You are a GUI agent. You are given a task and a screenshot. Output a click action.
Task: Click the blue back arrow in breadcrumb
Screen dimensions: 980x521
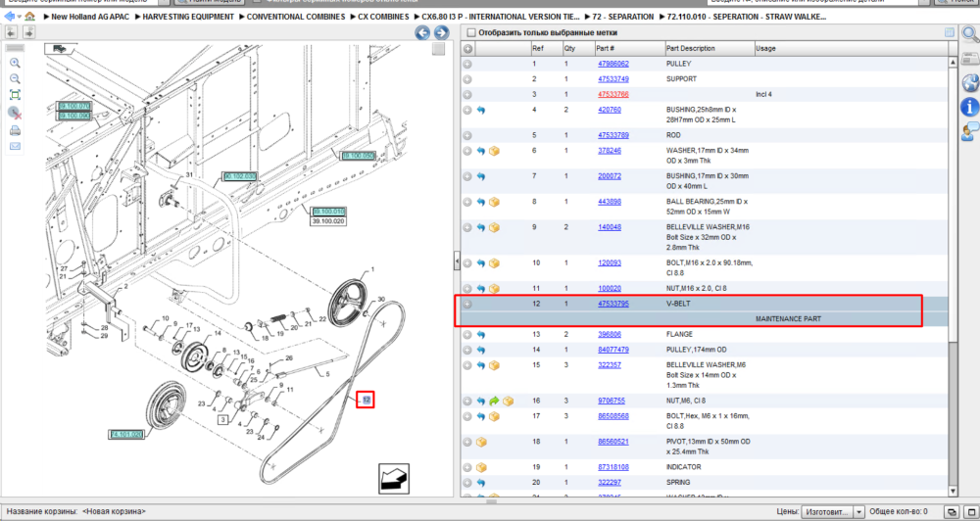click(9, 17)
